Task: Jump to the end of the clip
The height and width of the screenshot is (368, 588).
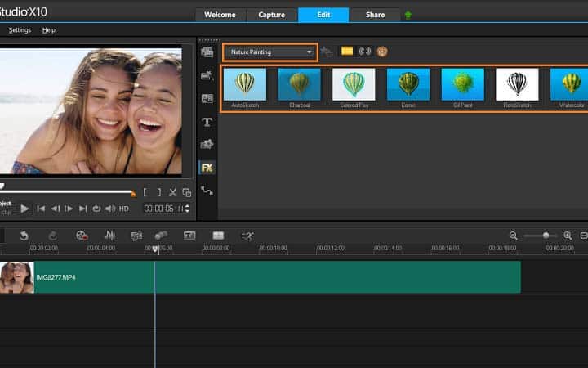Action: click(x=82, y=209)
